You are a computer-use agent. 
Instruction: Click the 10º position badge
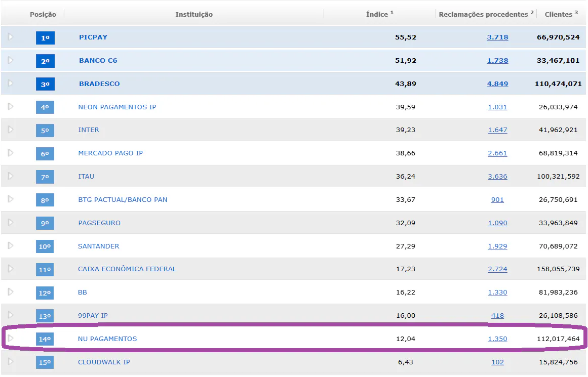pos(45,246)
